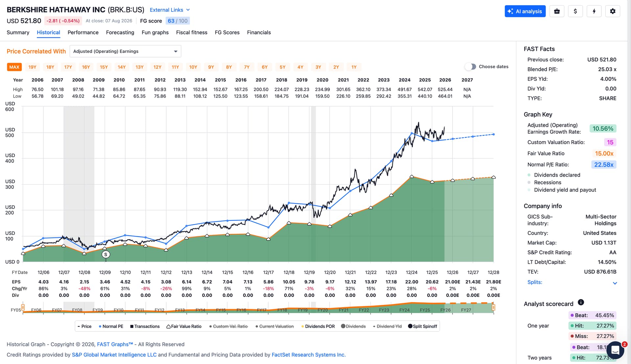
Task: Open the Forecasting tab
Action: 120,33
